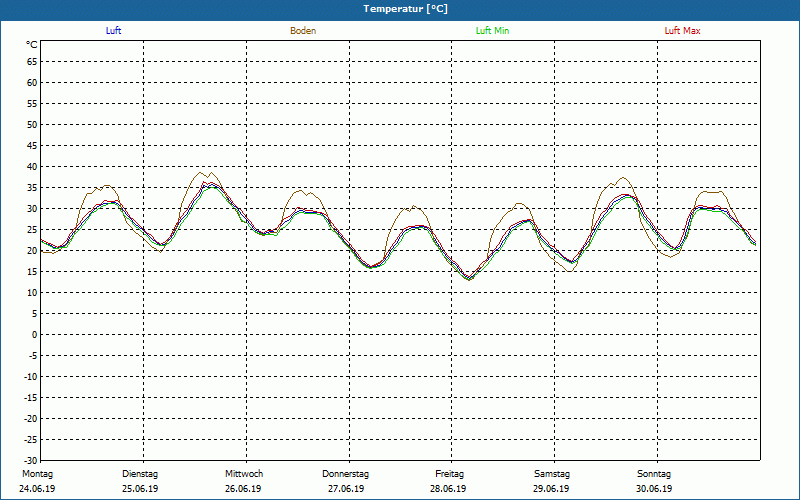This screenshot has width=800, height=500.
Task: Click the 40 value on the temperature axis
Action: click(32, 166)
